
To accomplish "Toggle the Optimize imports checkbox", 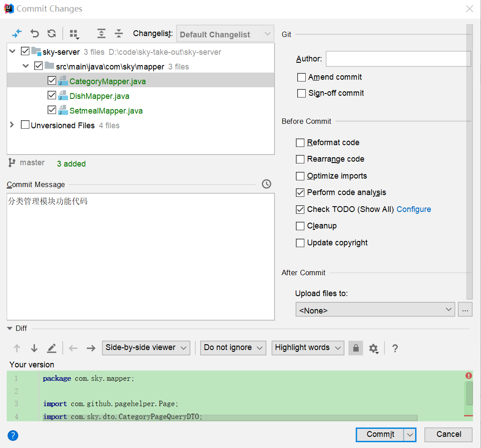I will (300, 176).
